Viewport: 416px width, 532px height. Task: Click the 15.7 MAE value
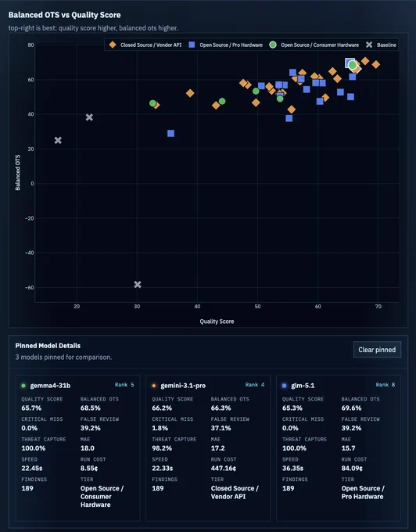[x=349, y=448]
